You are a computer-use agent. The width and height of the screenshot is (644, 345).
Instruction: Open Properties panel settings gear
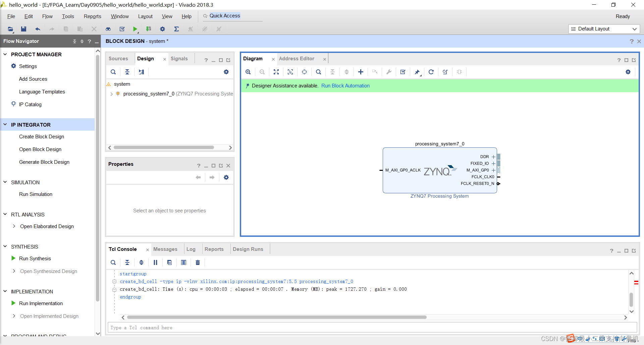pyautogui.click(x=226, y=178)
